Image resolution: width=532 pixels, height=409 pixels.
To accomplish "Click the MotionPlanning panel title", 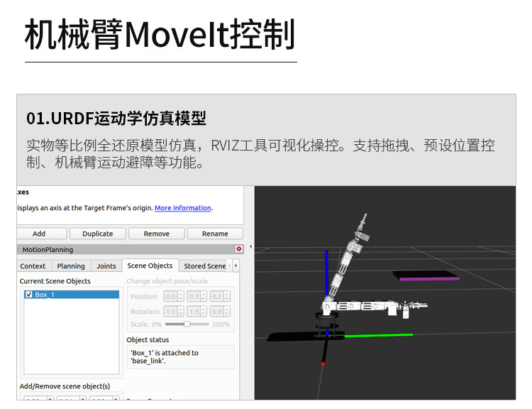I will tap(48, 250).
